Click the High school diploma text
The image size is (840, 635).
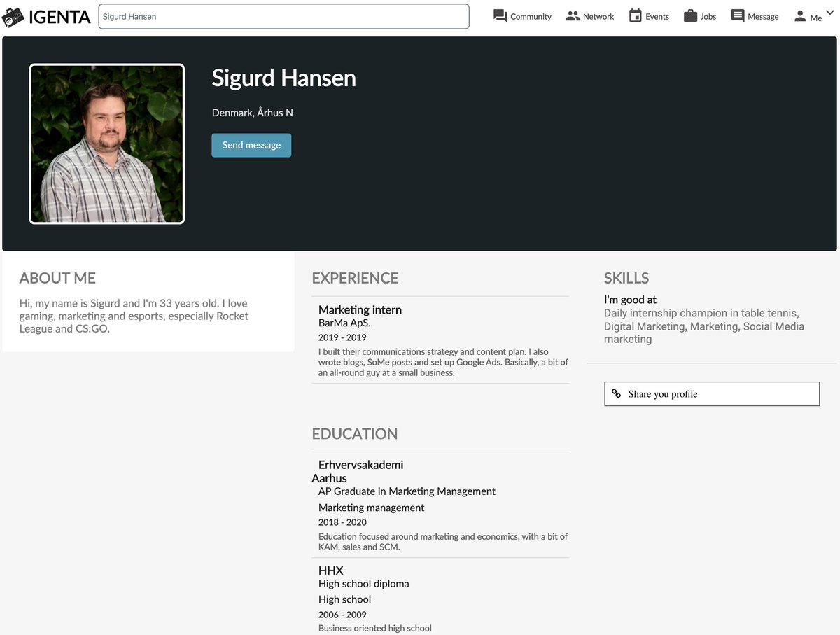(x=363, y=584)
